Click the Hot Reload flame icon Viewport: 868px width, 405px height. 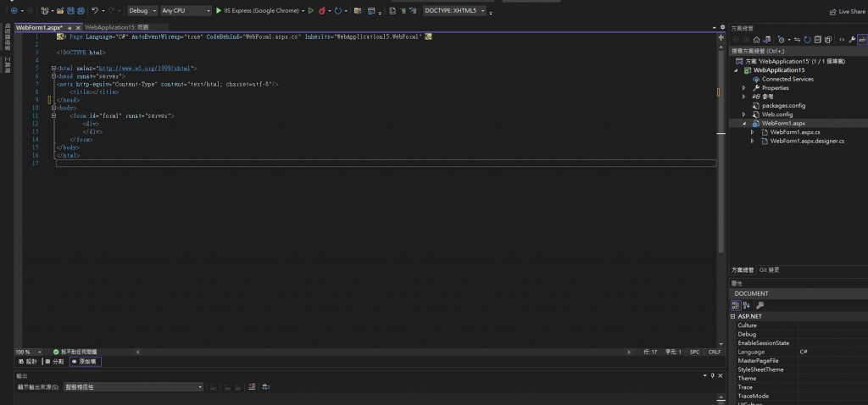pos(321,10)
